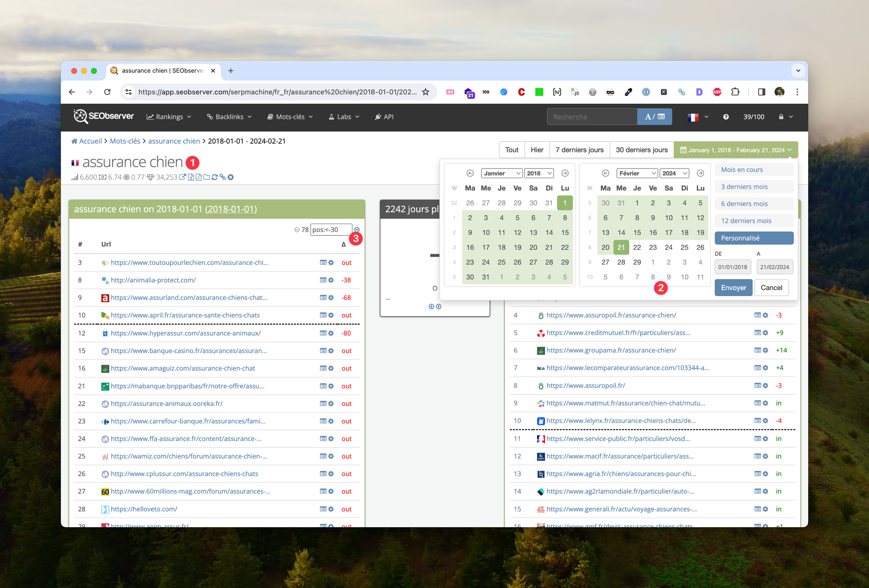Open gear icon for creditmutuel.fr row

pyautogui.click(x=766, y=333)
